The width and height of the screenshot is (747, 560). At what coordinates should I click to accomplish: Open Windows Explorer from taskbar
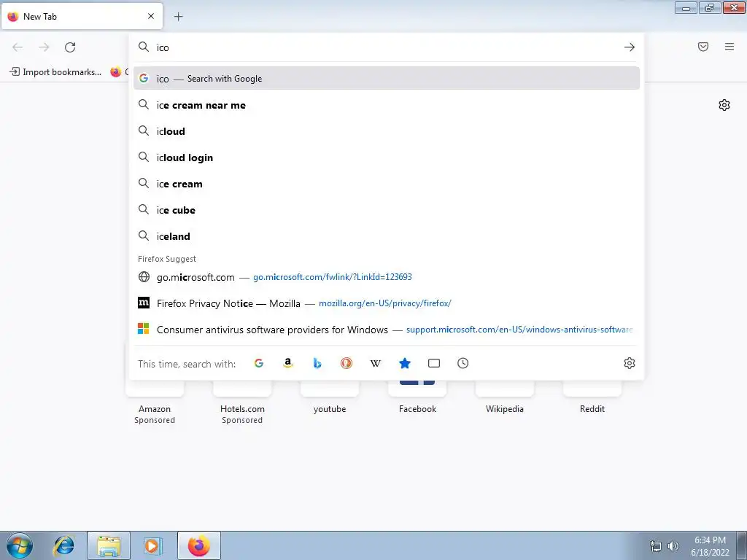click(x=109, y=545)
